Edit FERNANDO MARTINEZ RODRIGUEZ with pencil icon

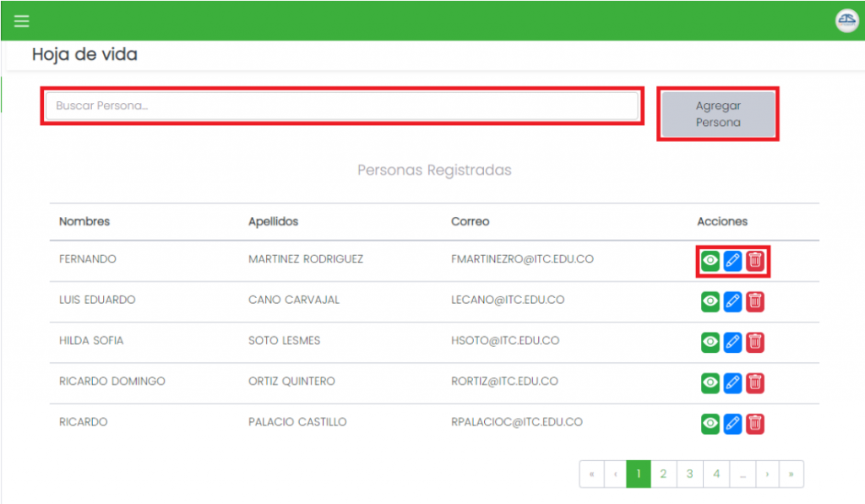coord(733,261)
